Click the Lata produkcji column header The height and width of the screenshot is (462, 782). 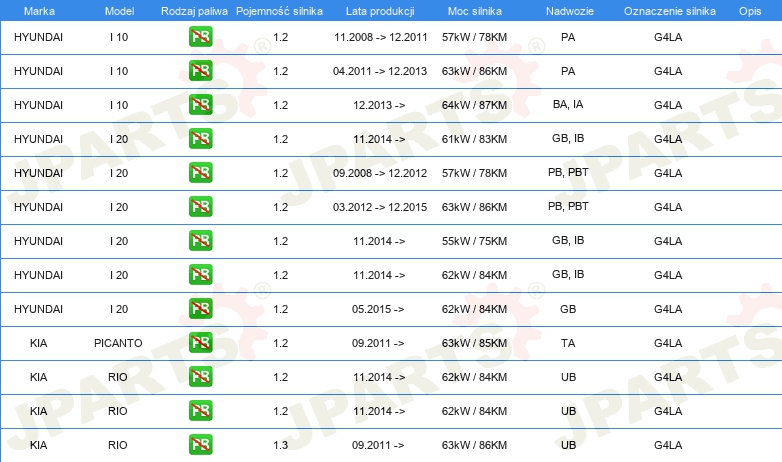(x=380, y=11)
